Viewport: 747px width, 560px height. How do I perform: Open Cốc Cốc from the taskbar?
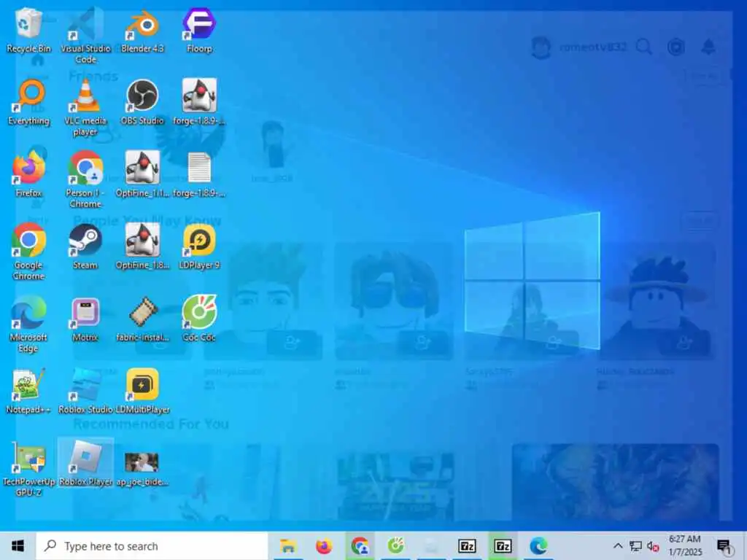tap(395, 545)
